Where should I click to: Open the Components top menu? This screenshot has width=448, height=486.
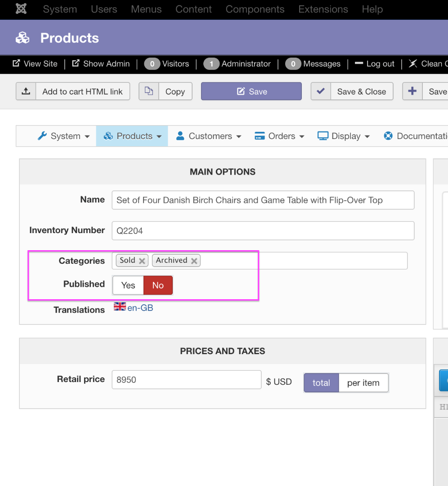coord(255,9)
